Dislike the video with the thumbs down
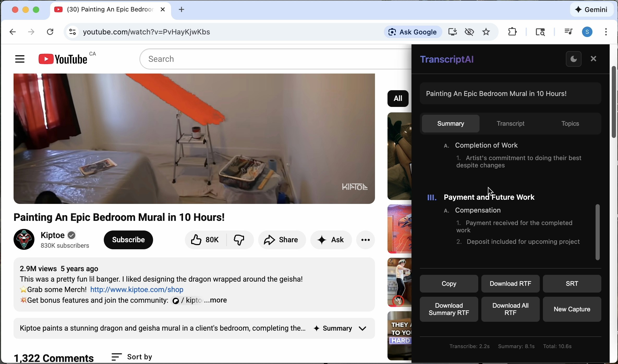 click(239, 240)
